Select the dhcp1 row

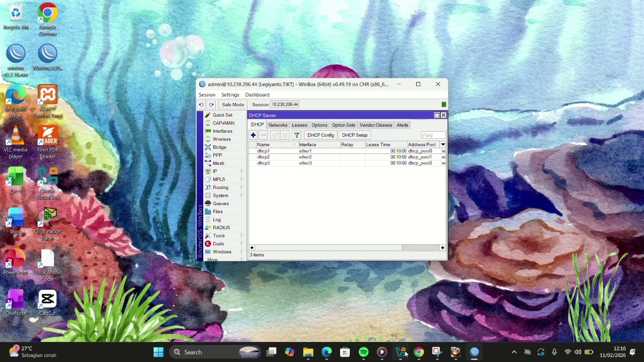tap(347, 151)
